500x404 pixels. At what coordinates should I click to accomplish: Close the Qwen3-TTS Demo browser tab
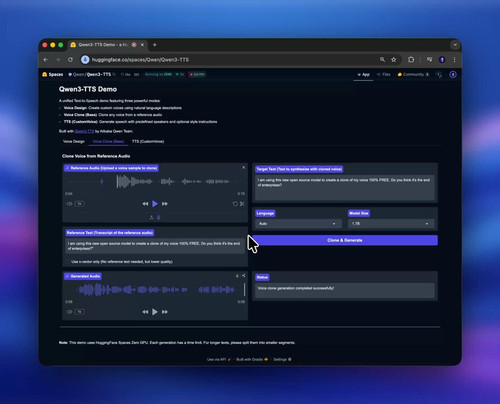pos(142,45)
